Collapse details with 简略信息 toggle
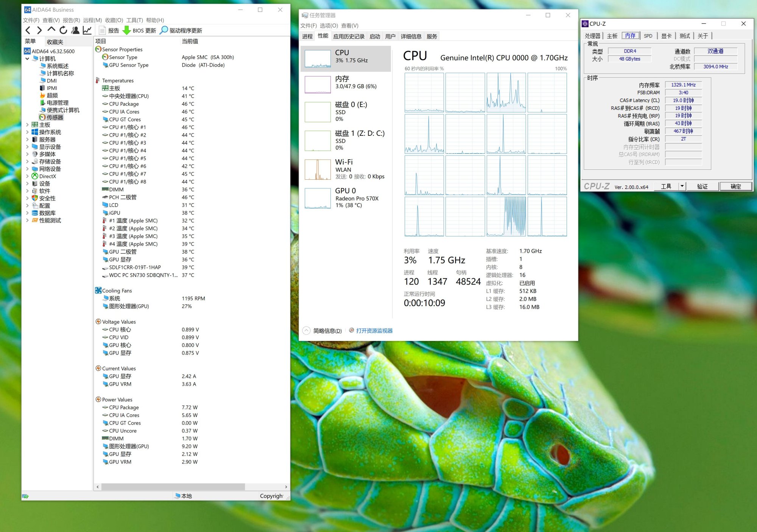The width and height of the screenshot is (757, 532). tap(323, 331)
